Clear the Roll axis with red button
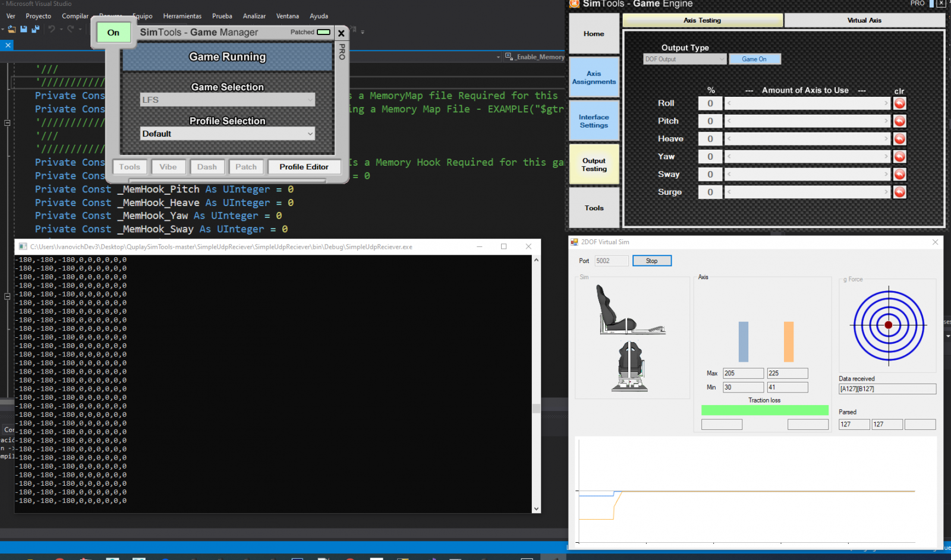This screenshot has height=560, width=951. pyautogui.click(x=899, y=103)
